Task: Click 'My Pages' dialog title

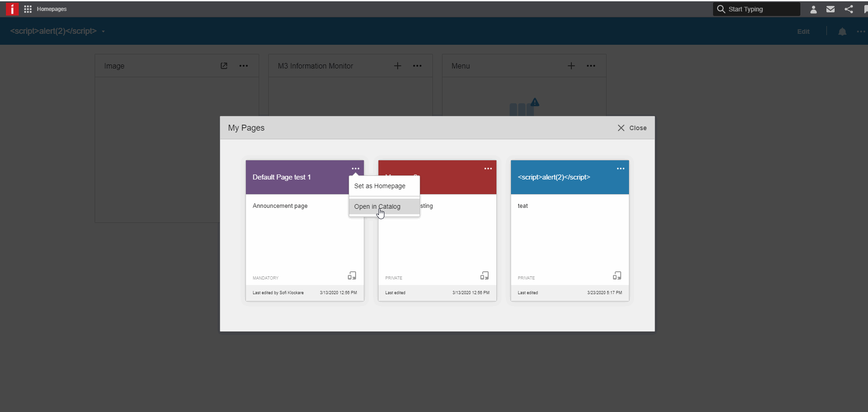Action: 246,128
